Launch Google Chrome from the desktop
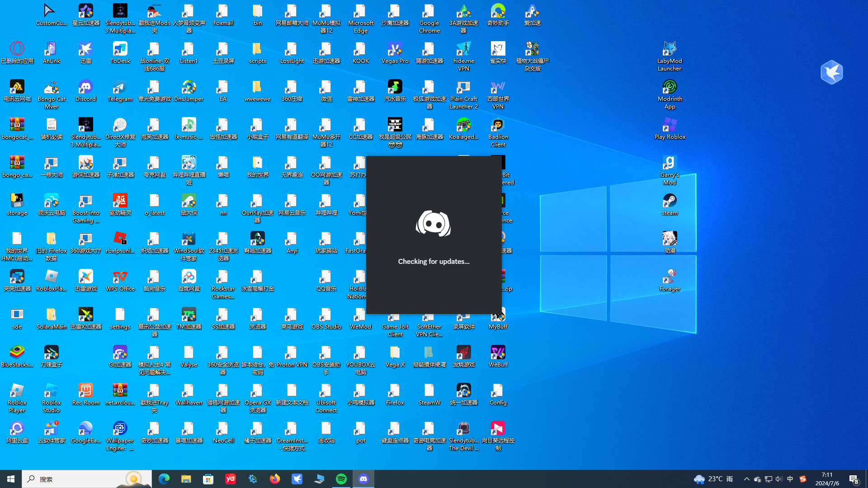Viewport: 868px width, 488px height. (x=429, y=18)
